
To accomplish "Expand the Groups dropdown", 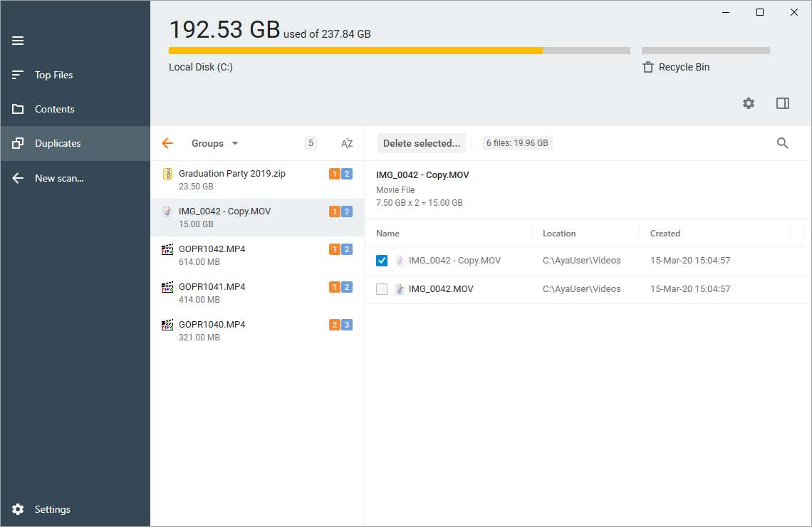I will (214, 143).
